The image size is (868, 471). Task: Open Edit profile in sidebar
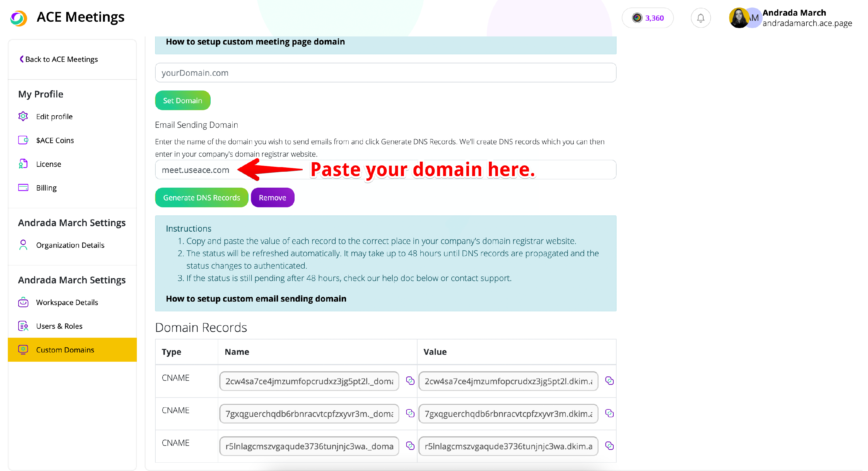54,117
